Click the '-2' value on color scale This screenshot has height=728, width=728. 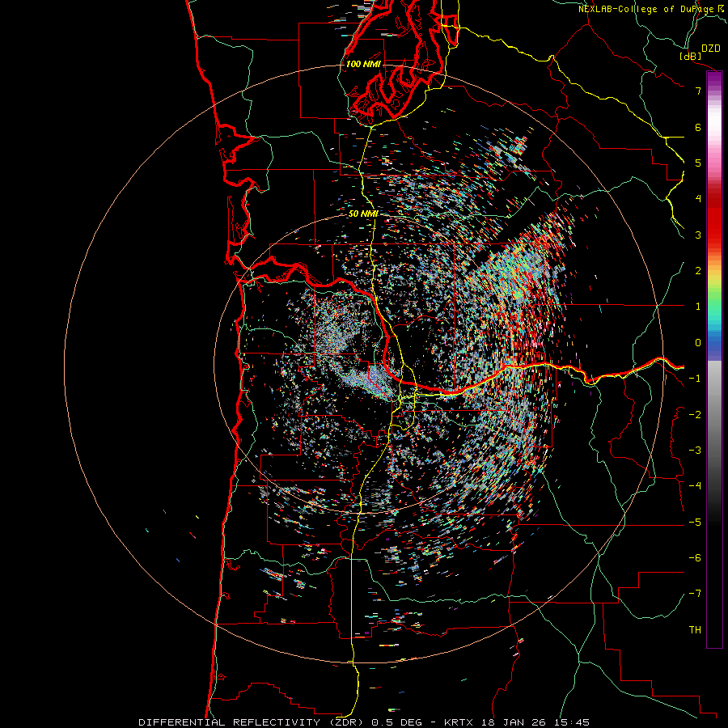(x=695, y=415)
